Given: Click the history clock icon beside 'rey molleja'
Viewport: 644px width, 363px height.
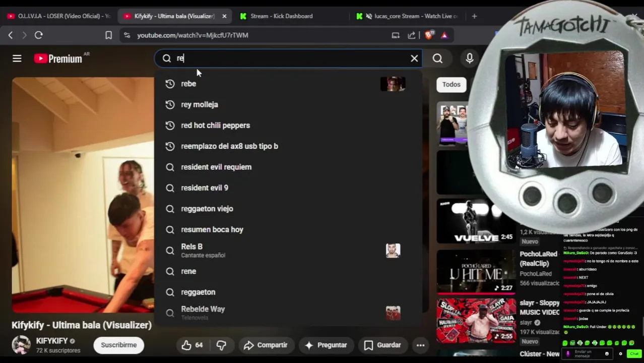Looking at the screenshot, I should pyautogui.click(x=170, y=104).
